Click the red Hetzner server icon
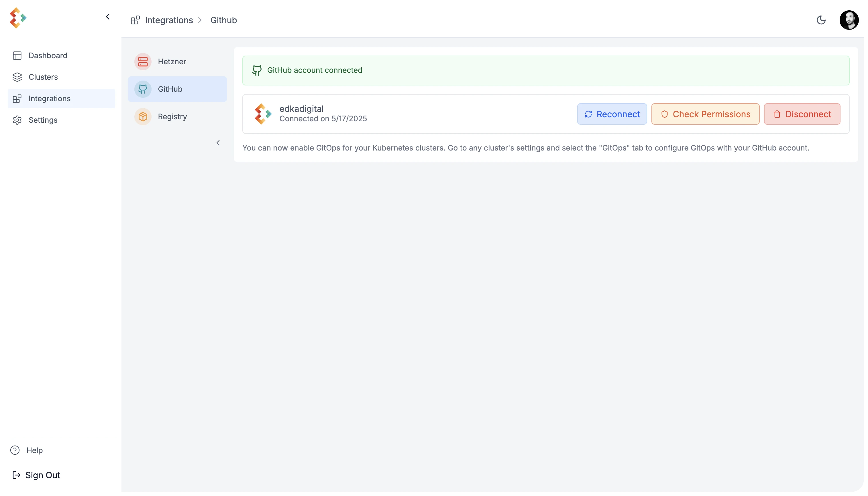Viewport: 868px width, 496px height. [143, 62]
